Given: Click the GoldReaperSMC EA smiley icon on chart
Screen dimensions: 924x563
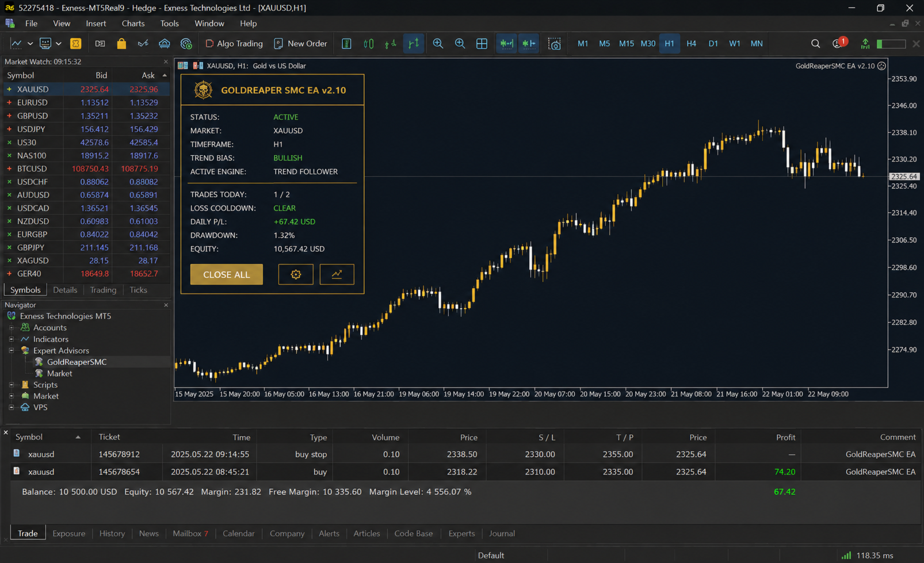Looking at the screenshot, I should [881, 66].
